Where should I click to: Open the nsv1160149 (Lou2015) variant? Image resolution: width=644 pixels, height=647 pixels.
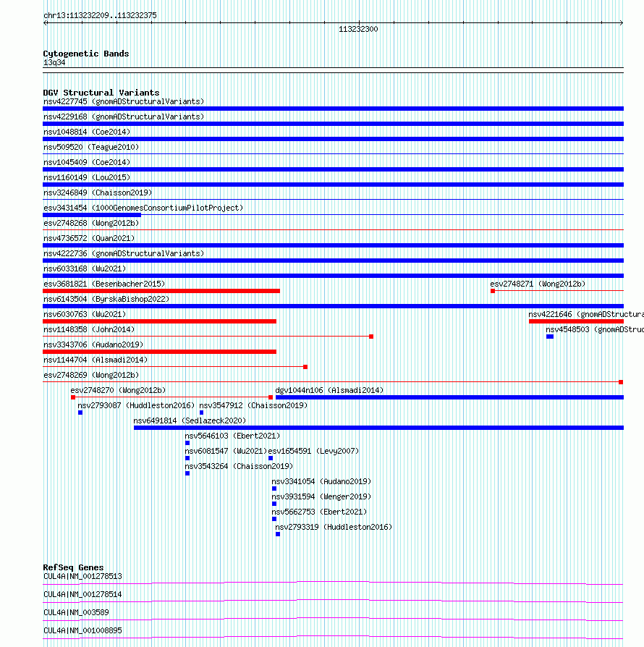click(x=87, y=178)
